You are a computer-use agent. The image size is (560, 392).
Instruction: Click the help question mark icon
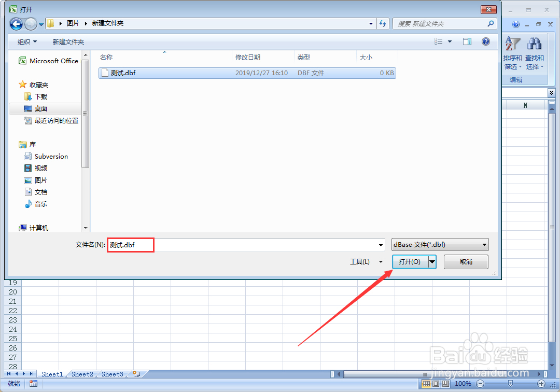[485, 41]
